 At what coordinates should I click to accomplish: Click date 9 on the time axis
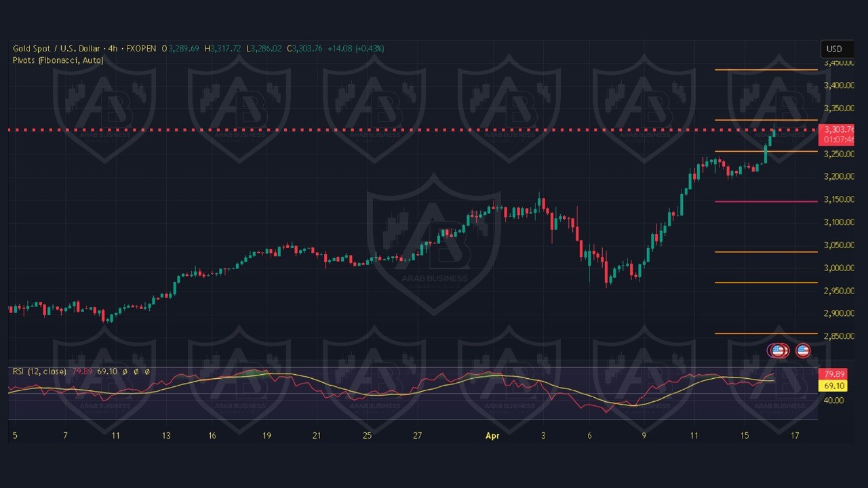click(x=644, y=436)
